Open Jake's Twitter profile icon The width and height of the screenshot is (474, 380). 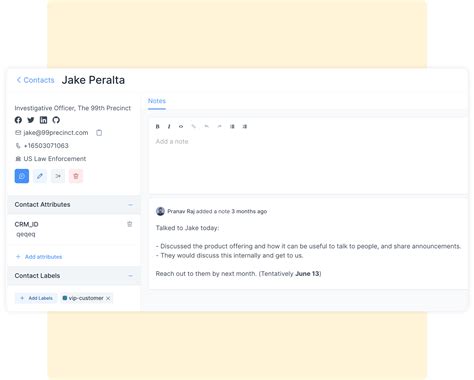(31, 120)
